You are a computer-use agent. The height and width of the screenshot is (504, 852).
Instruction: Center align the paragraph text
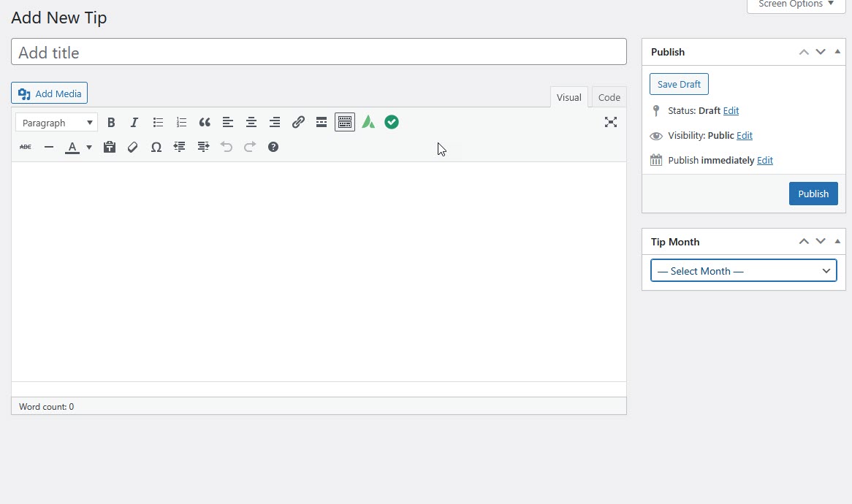click(x=251, y=122)
